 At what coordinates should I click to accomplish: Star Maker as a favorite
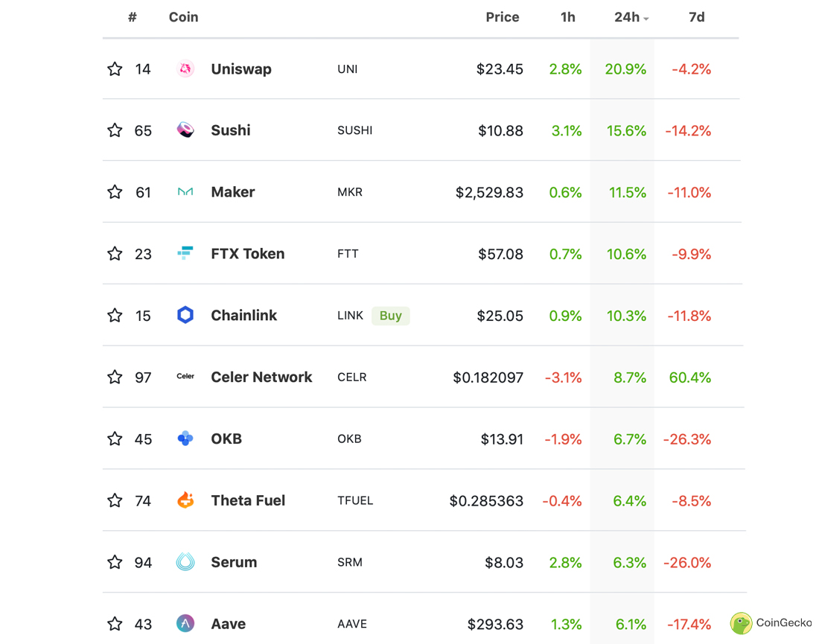pos(114,192)
